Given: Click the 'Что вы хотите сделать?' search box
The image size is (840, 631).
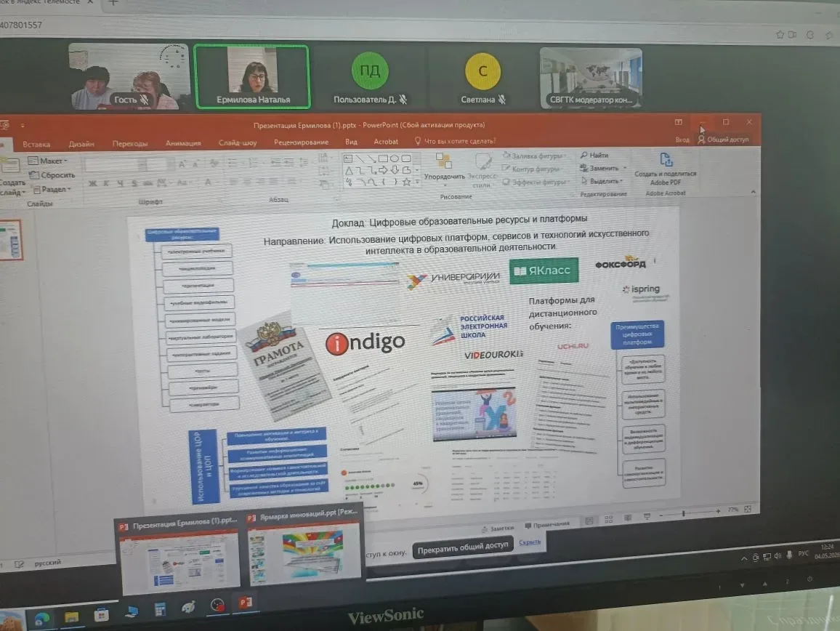Looking at the screenshot, I should 456,141.
